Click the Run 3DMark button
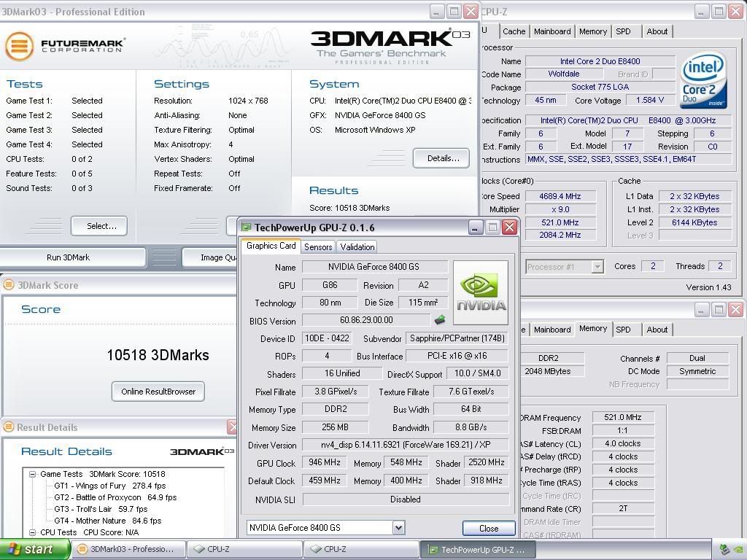 click(71, 257)
